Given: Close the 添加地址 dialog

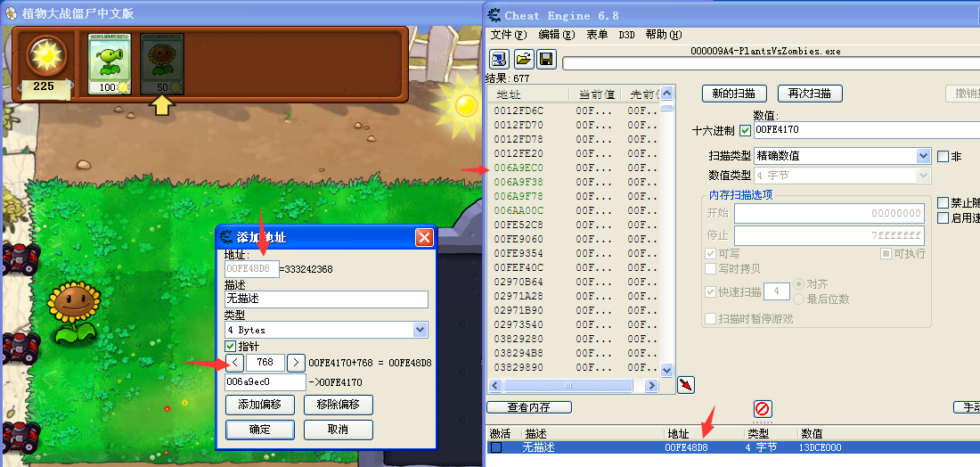Looking at the screenshot, I should click(424, 237).
